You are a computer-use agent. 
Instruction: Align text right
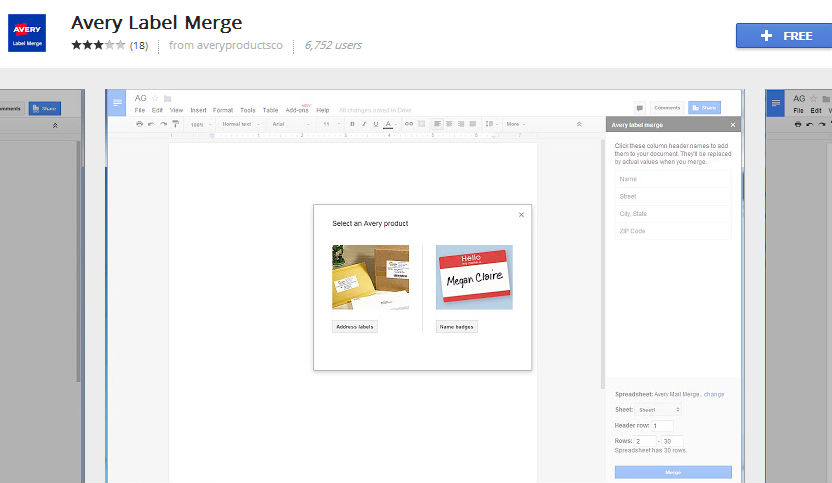pyautogui.click(x=461, y=124)
